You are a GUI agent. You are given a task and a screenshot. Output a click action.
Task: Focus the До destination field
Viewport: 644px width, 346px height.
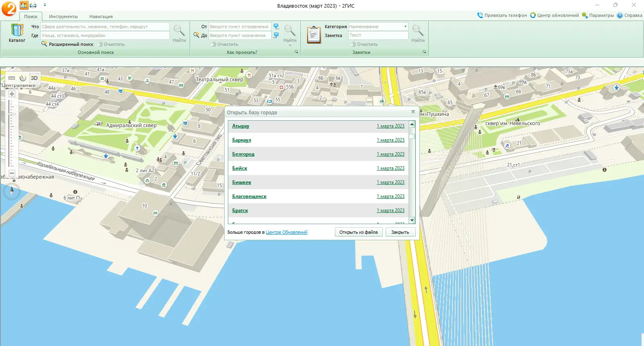pyautogui.click(x=240, y=35)
